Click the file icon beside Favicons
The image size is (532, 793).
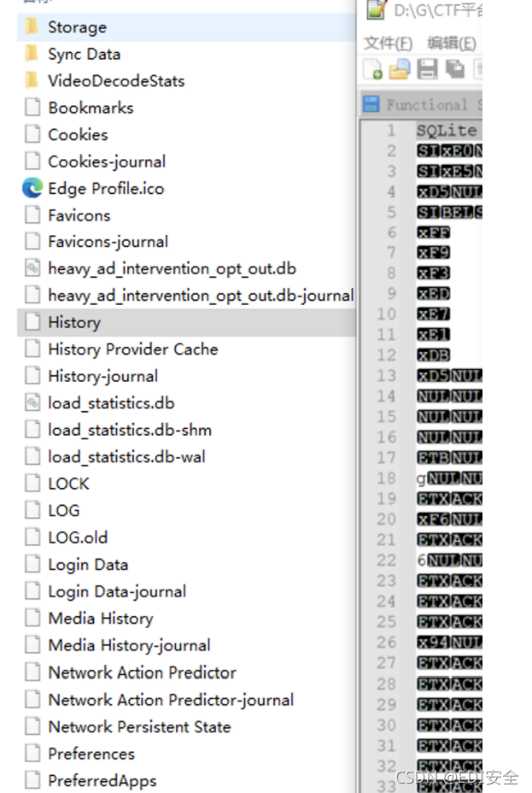click(x=32, y=214)
